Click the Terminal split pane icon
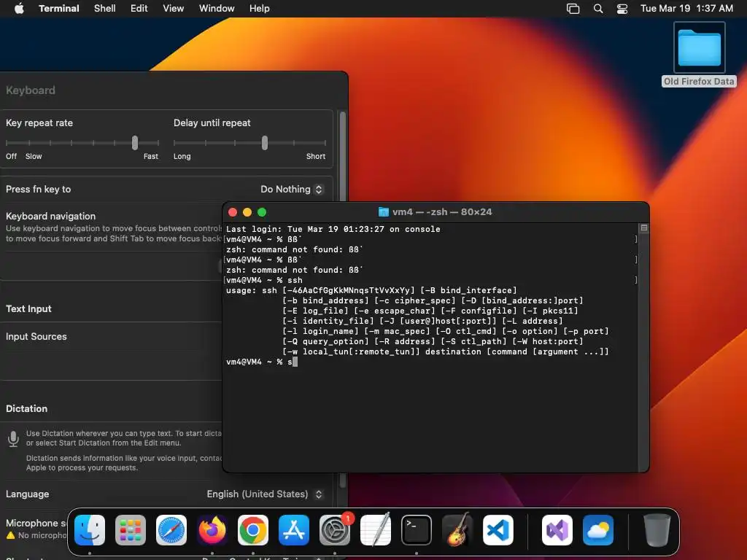The image size is (747, 560). [x=644, y=228]
